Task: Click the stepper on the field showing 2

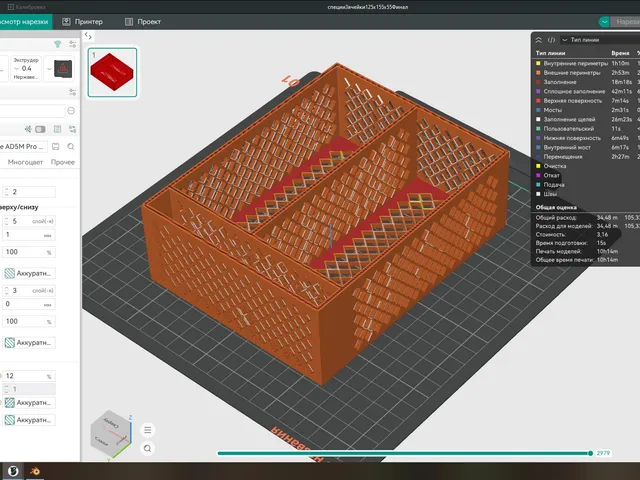Action: [x=6, y=192]
